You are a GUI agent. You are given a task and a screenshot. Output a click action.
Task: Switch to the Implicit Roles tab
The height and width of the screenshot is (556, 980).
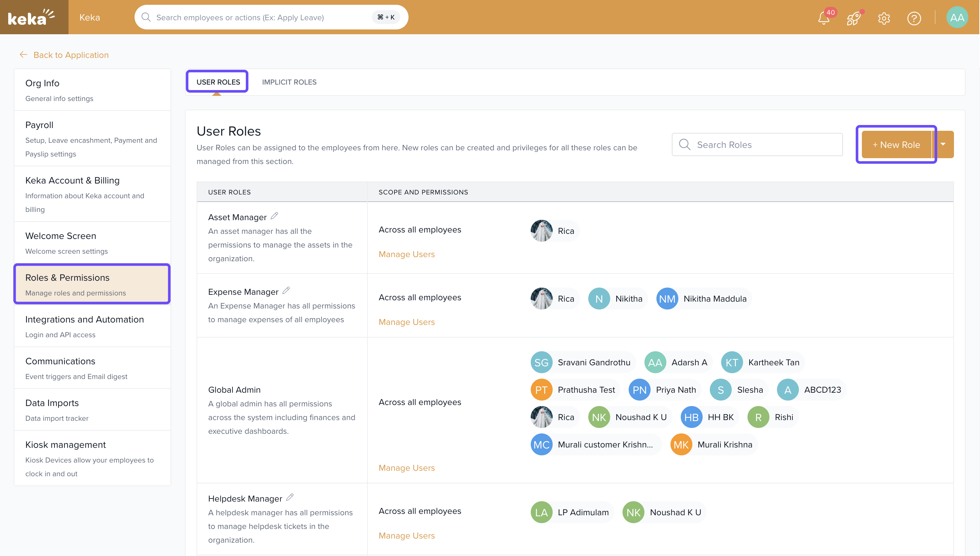(x=289, y=82)
